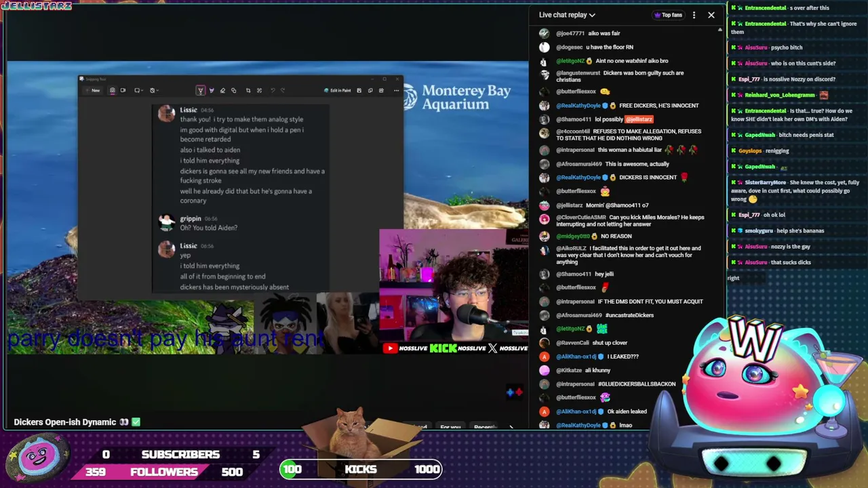
Task: Click the Top fans button
Action: click(669, 15)
